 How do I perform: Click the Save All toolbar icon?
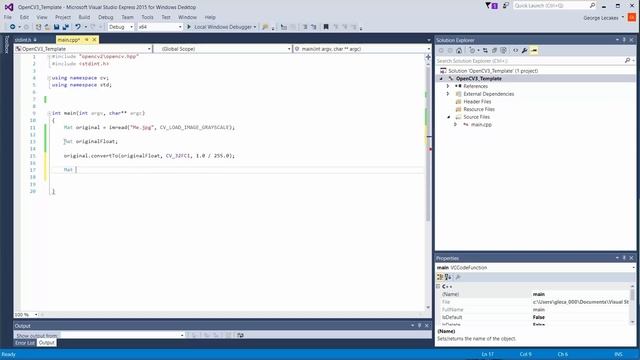pyautogui.click(x=65, y=27)
